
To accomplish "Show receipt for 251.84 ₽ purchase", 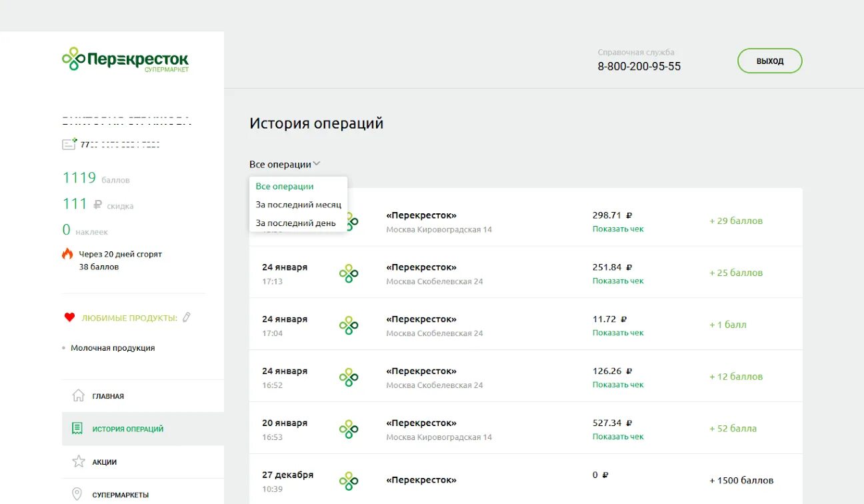I will (x=618, y=281).
